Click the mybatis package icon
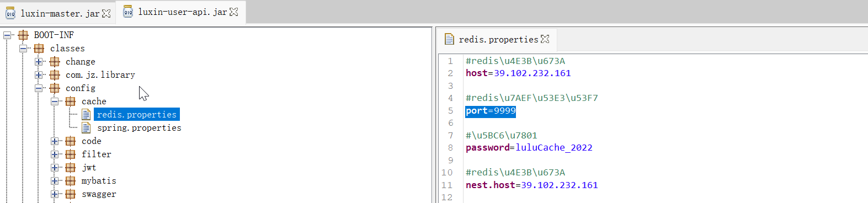The height and width of the screenshot is (203, 868). point(71,181)
